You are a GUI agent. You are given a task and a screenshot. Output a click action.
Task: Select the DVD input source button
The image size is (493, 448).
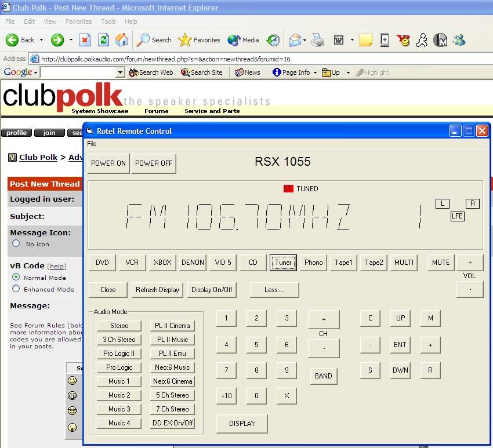[102, 263]
